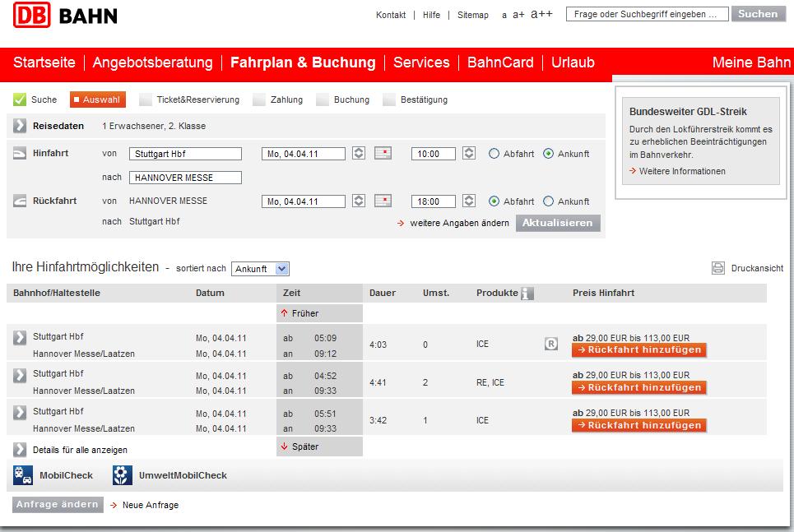Add Rückfahrt to the 04:52 connection

(639, 388)
